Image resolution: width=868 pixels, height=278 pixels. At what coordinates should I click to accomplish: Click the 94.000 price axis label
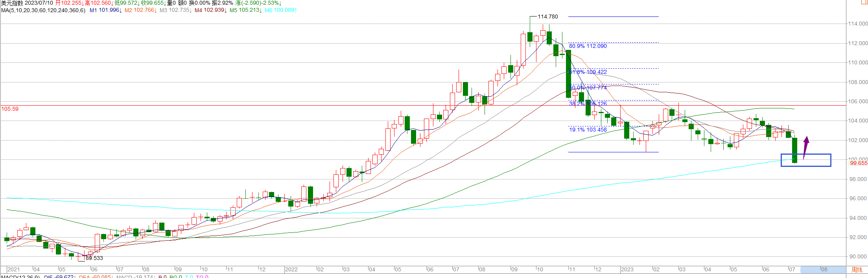pos(858,218)
